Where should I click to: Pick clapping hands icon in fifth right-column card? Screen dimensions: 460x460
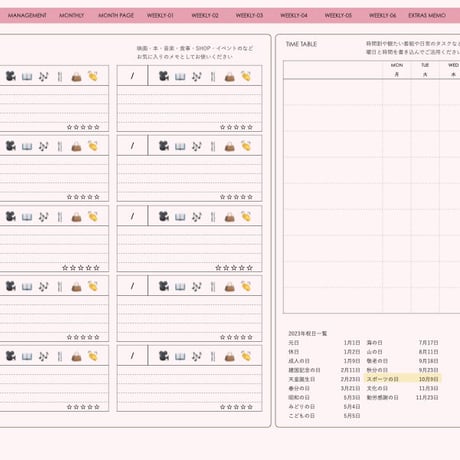(x=246, y=356)
